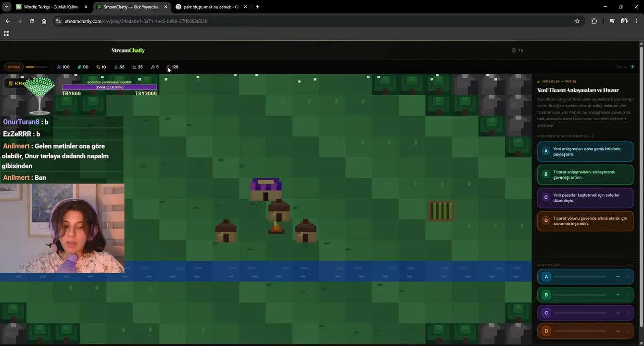The width and height of the screenshot is (644, 346).
Task: Click the chat vote bar for D
Action: [x=585, y=331]
